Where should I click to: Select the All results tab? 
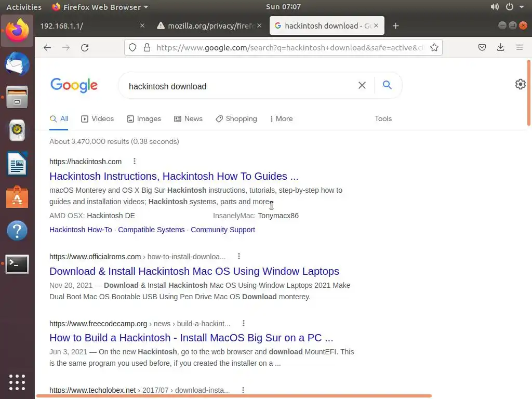tap(59, 119)
